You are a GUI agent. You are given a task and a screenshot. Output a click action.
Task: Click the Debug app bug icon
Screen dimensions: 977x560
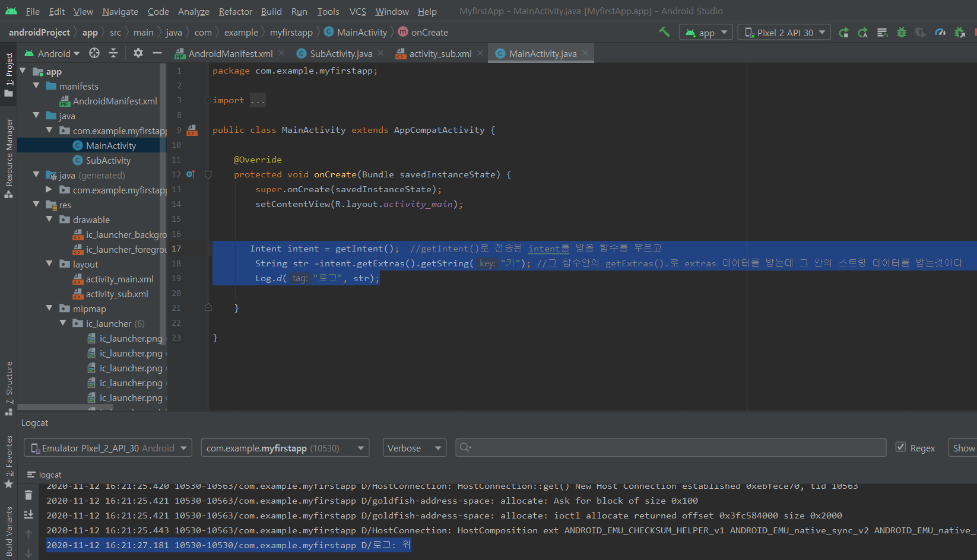click(902, 33)
